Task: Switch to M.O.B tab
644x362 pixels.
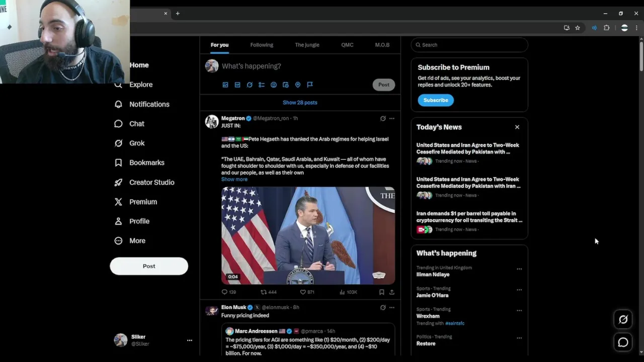Action: click(382, 45)
